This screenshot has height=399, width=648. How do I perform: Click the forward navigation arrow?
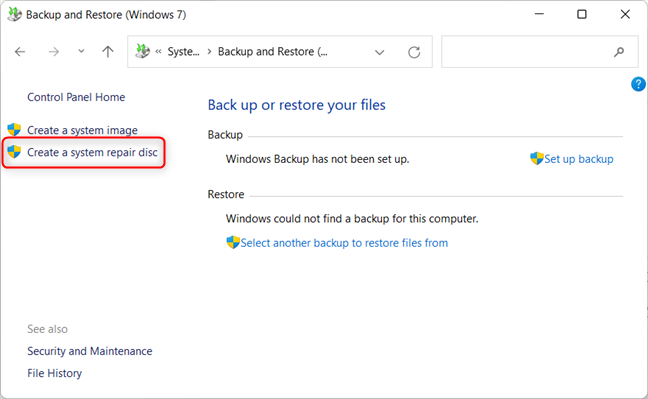pos(54,52)
